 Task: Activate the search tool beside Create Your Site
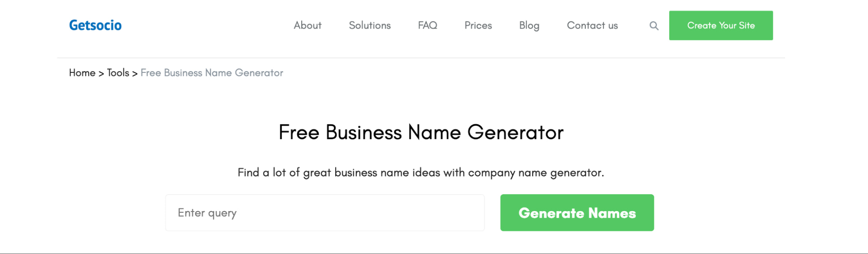point(653,26)
